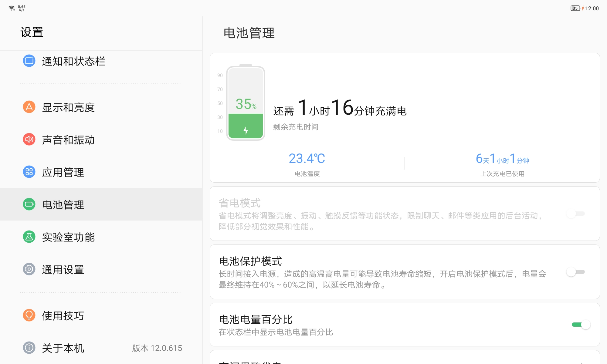Click the 使用技巧 lightbulb icon

tap(29, 315)
